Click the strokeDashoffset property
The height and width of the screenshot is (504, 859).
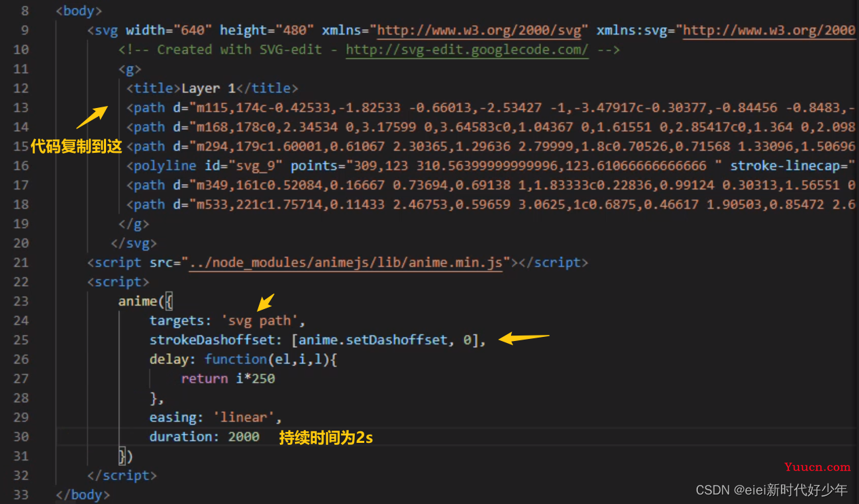point(212,340)
